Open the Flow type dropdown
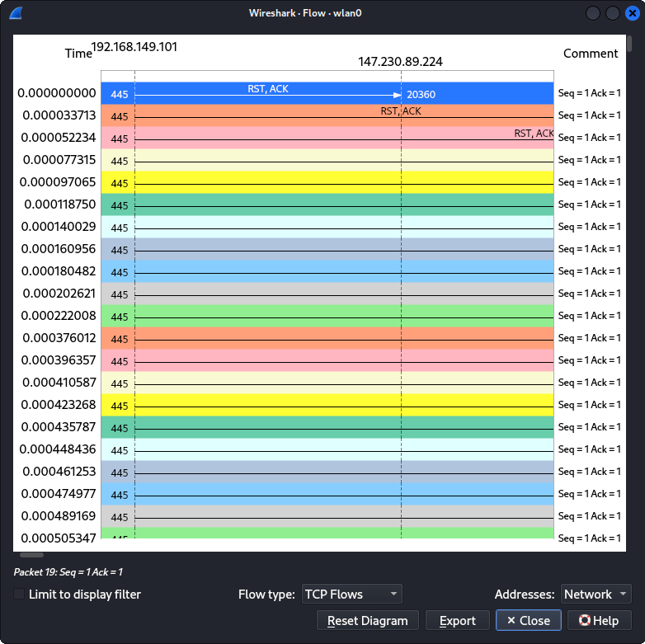 352,594
